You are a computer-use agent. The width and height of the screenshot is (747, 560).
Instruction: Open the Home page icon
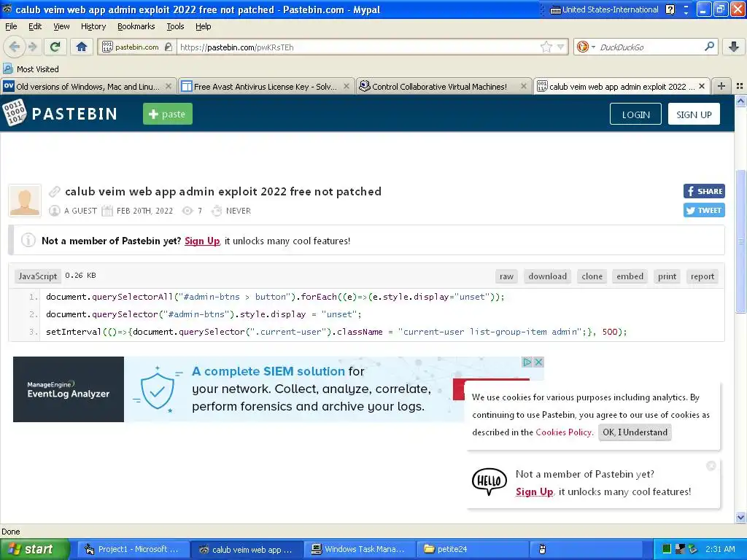82,47
